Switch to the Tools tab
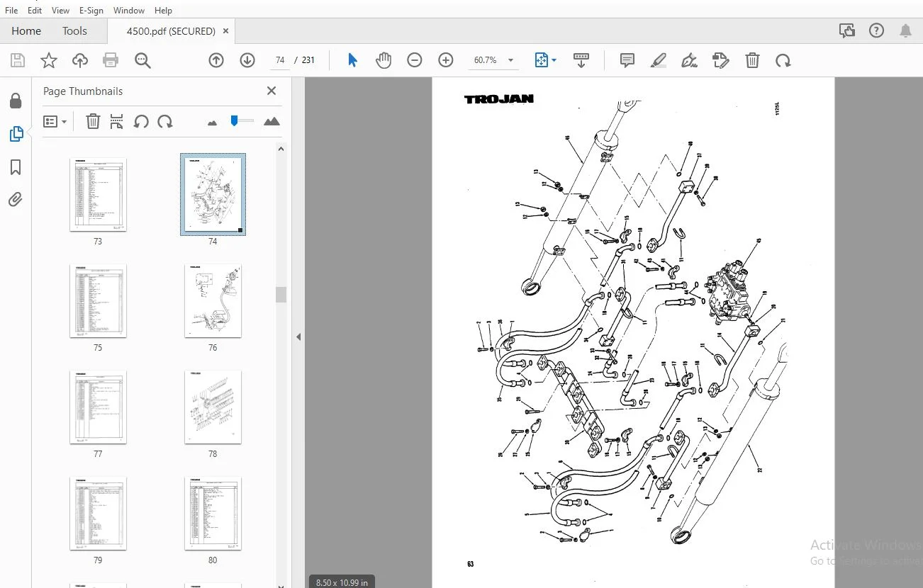This screenshot has width=923, height=588. tap(74, 31)
